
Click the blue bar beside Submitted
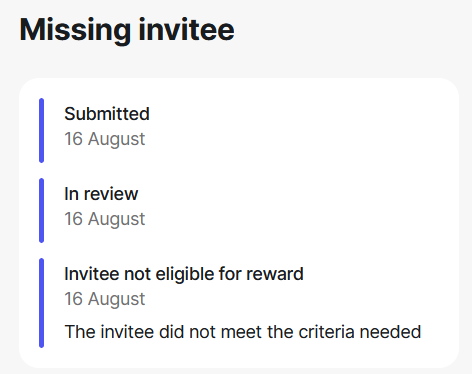pyautogui.click(x=41, y=131)
